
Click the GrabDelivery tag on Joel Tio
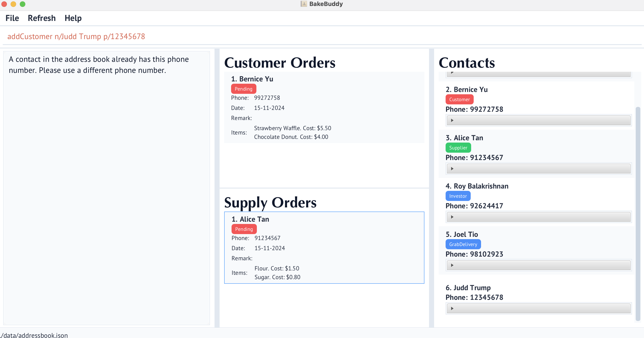click(463, 244)
